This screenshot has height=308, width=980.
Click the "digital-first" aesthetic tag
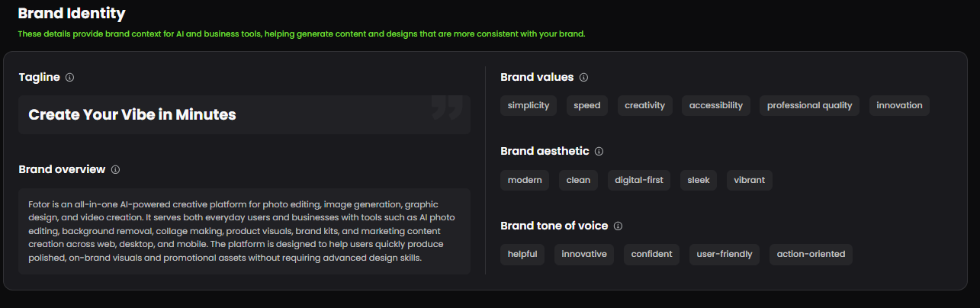click(x=639, y=180)
